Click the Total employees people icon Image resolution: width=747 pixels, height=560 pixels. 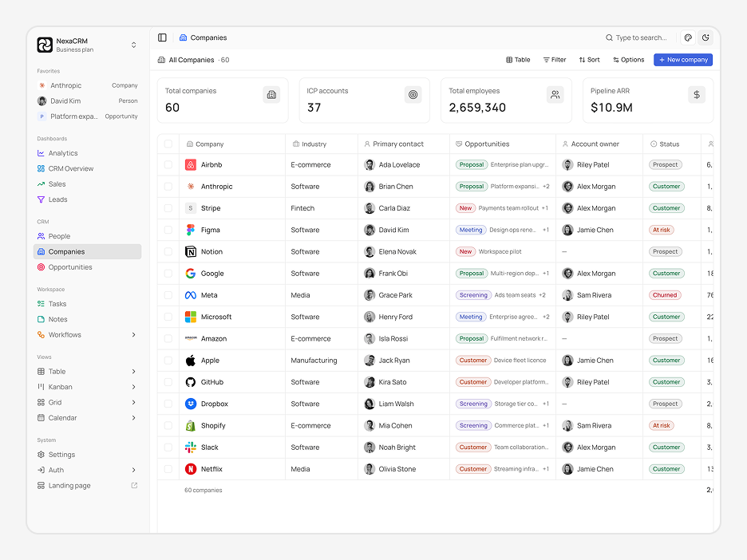pos(555,95)
